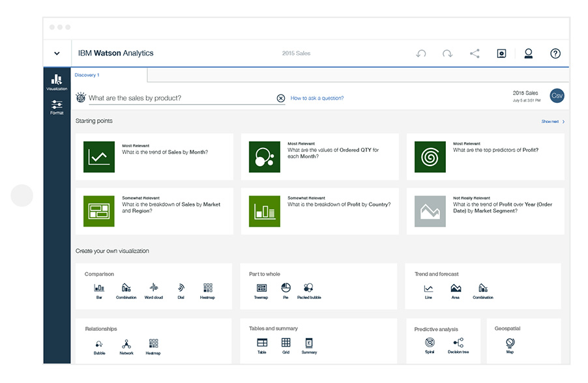
Task: Create an Area chart visualization
Action: coord(456,291)
